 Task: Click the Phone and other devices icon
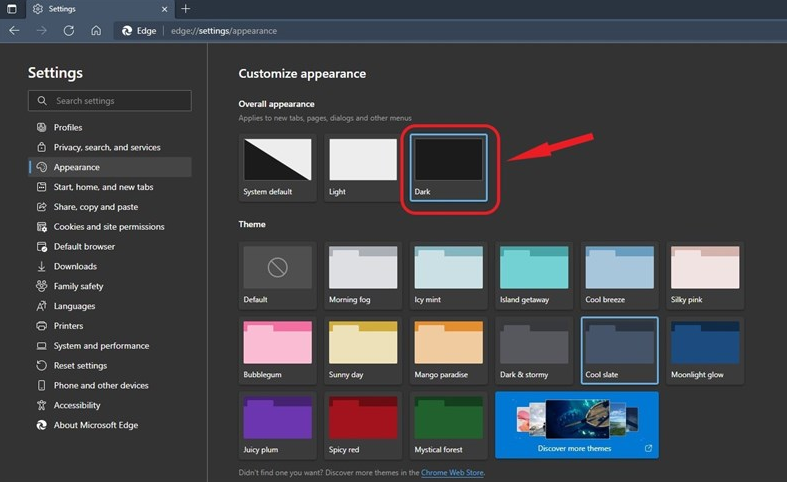point(42,385)
